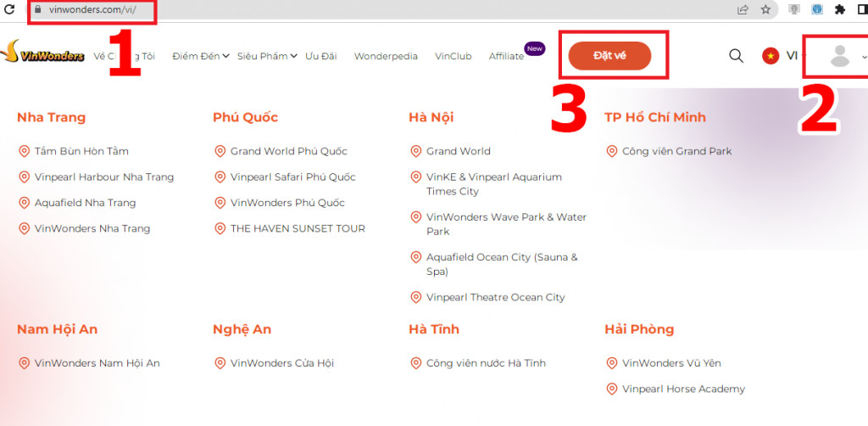Click pin icon beside Vinpearl Harbour Nha Trang
Image resolution: width=868 pixels, height=426 pixels.
coord(24,177)
